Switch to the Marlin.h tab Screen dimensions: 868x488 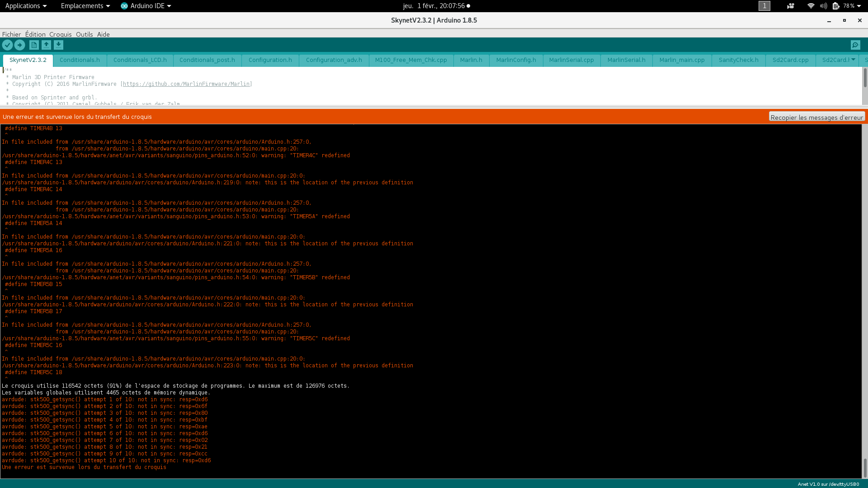click(471, 60)
